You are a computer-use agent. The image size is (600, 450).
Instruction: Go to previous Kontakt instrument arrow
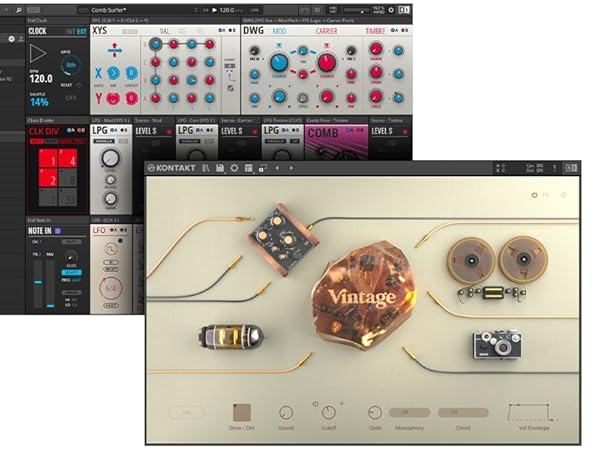277,168
